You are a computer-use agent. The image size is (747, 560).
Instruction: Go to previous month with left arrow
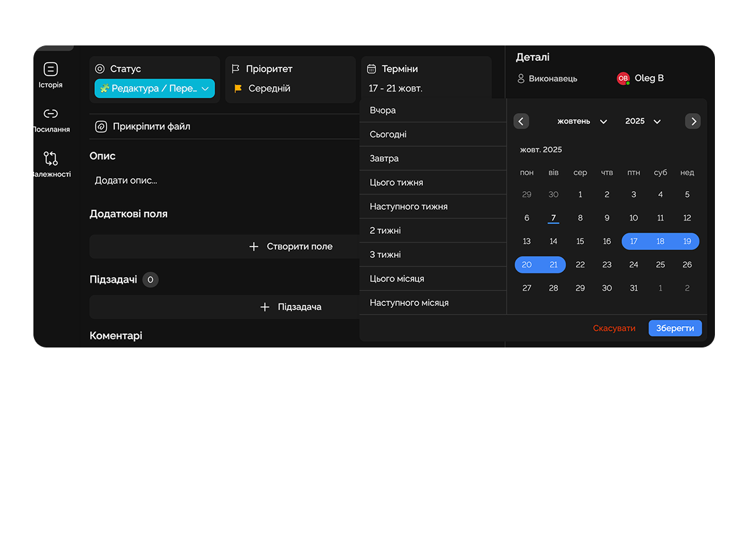click(x=521, y=121)
